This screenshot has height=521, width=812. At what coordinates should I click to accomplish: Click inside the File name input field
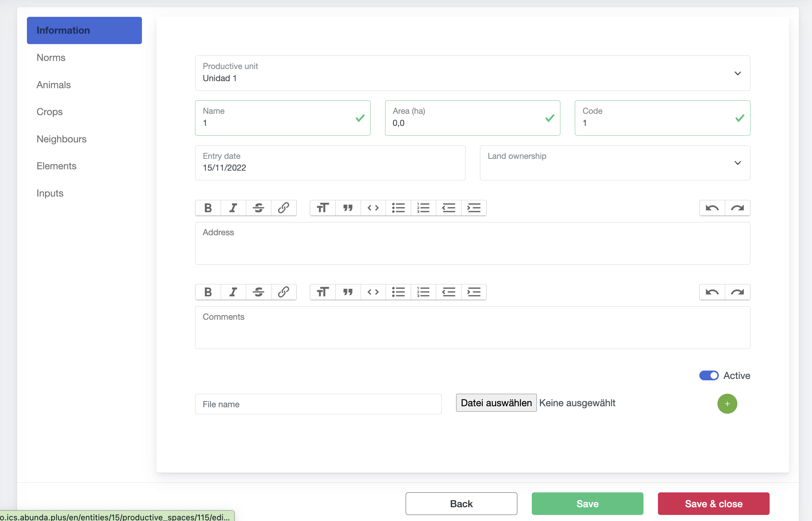(319, 404)
